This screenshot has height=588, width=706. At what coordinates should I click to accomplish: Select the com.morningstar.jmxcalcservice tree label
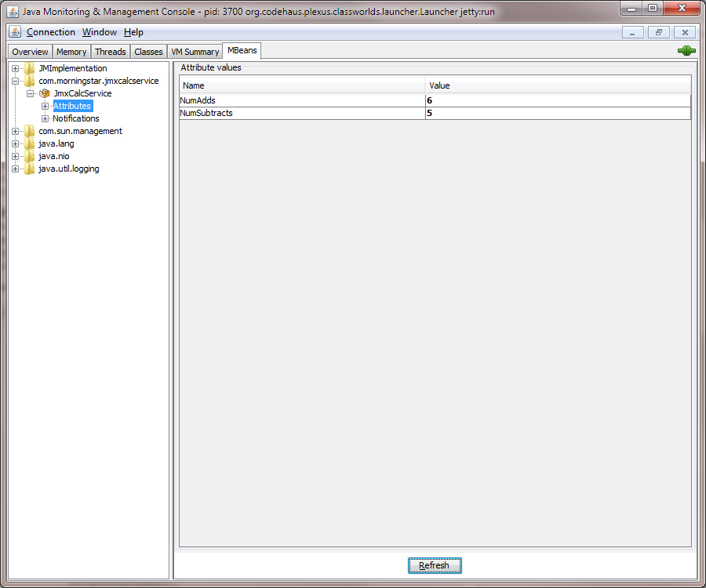pyautogui.click(x=99, y=81)
